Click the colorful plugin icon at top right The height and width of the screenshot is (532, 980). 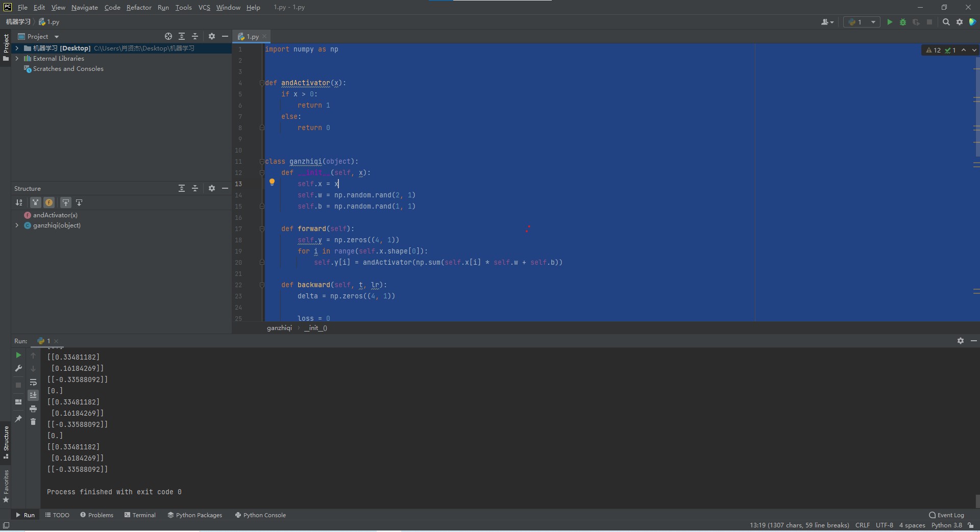pyautogui.click(x=972, y=22)
